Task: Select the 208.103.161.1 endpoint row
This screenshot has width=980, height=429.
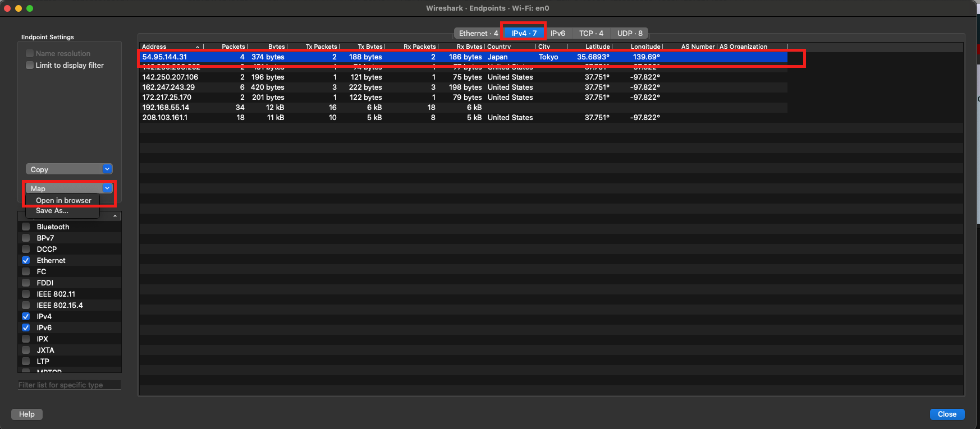Action: coord(463,117)
